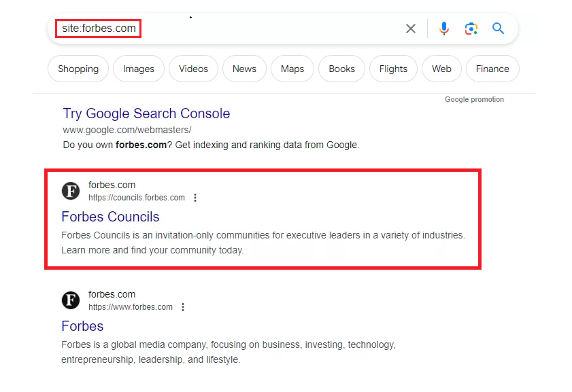Select the News filter
Image resolution: width=572 pixels, height=392 pixels.
tap(244, 69)
